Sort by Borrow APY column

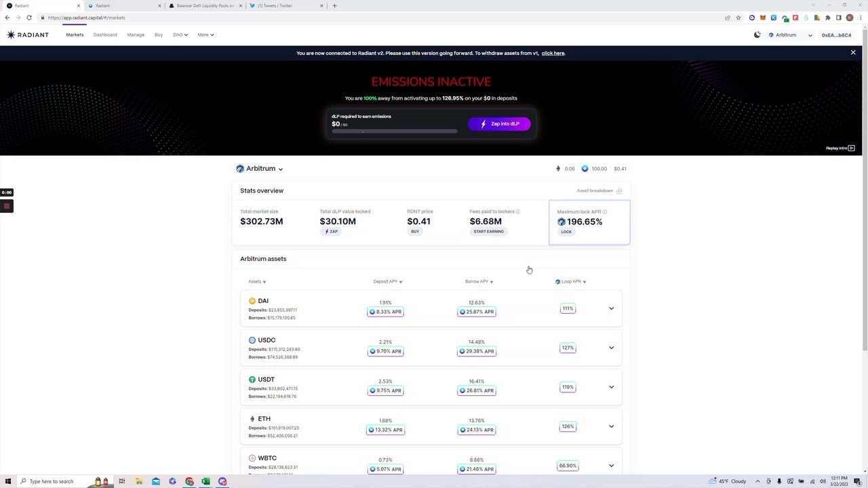tap(479, 281)
